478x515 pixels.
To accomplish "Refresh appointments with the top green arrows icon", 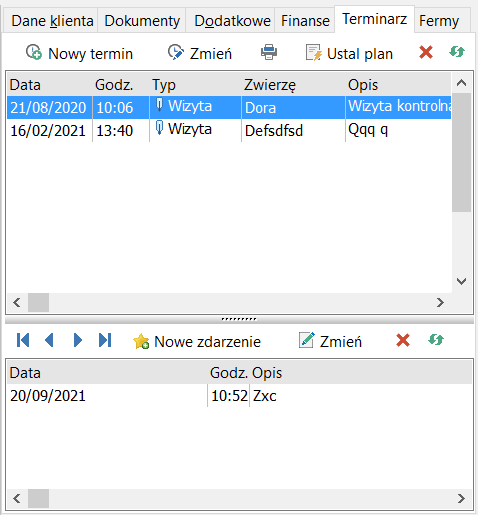I will (x=457, y=52).
